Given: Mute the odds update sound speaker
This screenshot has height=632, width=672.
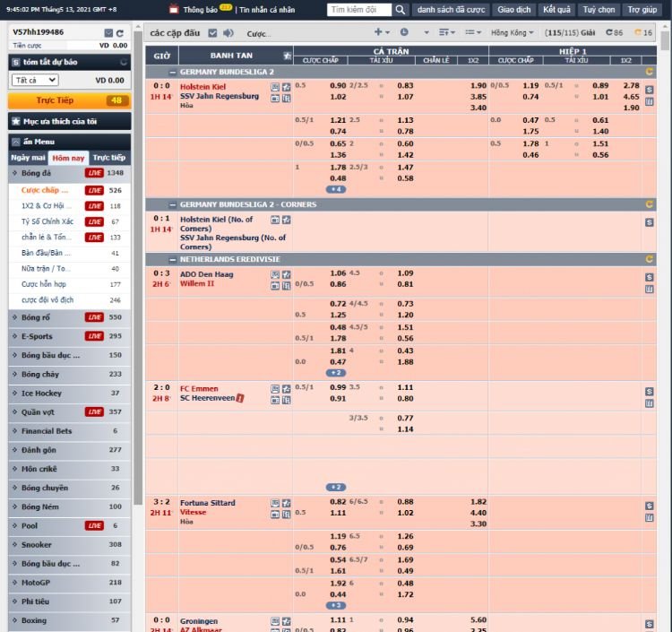Looking at the screenshot, I should [228, 33].
